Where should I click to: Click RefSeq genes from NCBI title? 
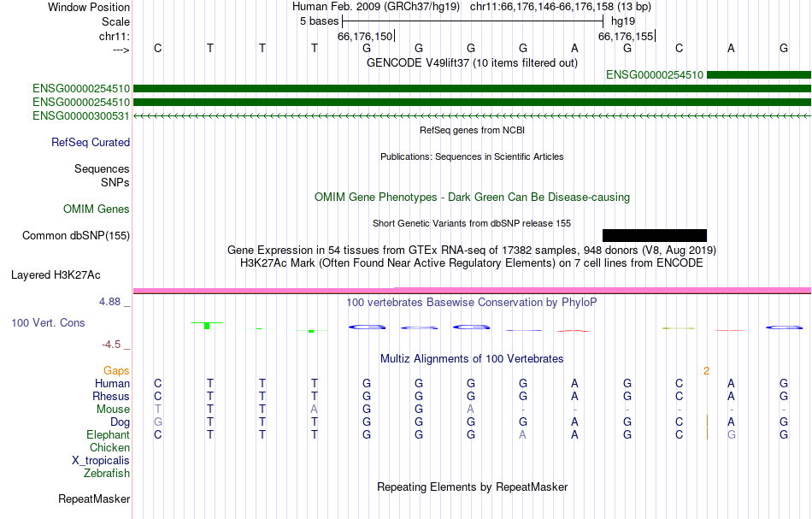pos(472,130)
